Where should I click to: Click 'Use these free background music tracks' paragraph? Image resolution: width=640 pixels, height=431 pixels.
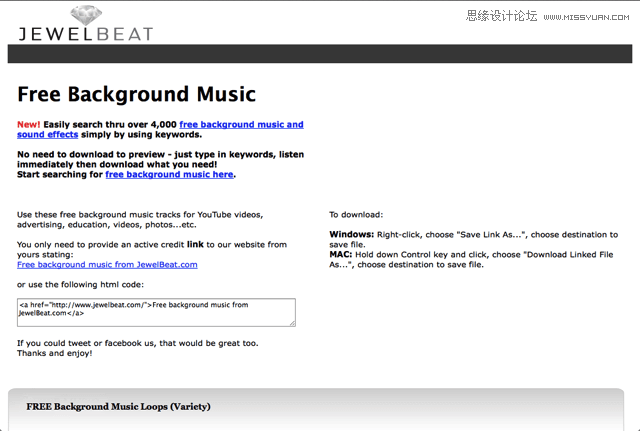[140, 220]
